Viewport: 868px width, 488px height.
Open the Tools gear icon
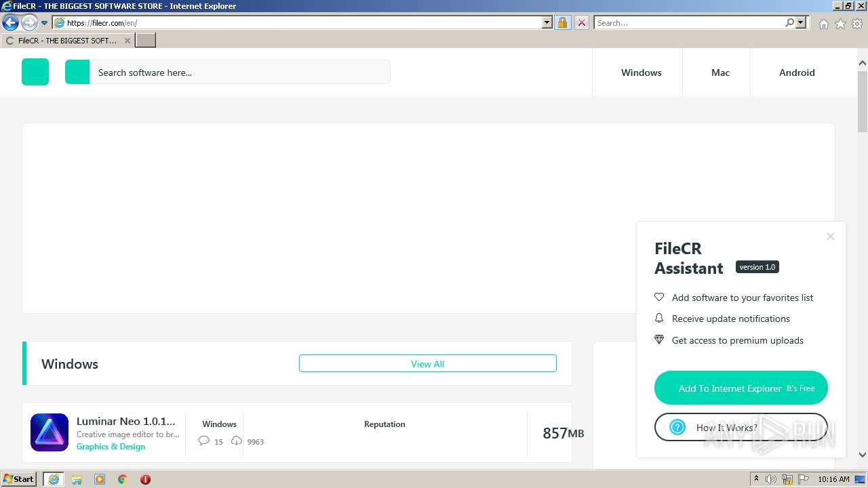coord(857,24)
